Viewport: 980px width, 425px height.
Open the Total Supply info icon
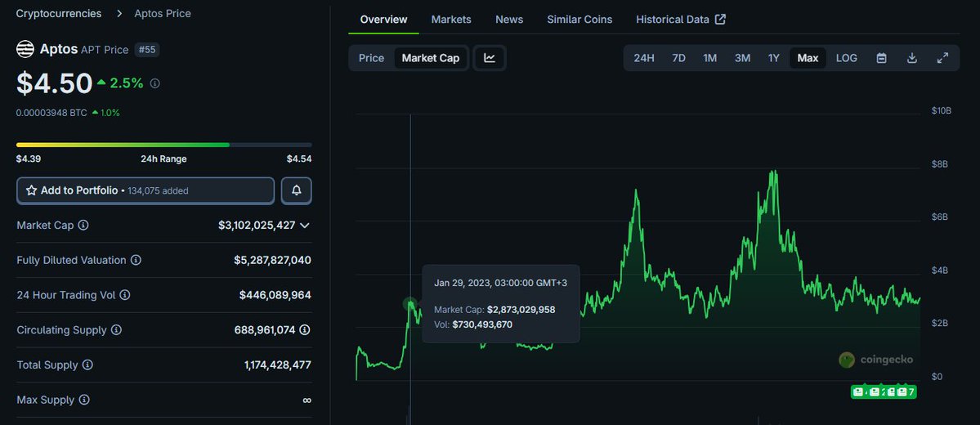87,365
